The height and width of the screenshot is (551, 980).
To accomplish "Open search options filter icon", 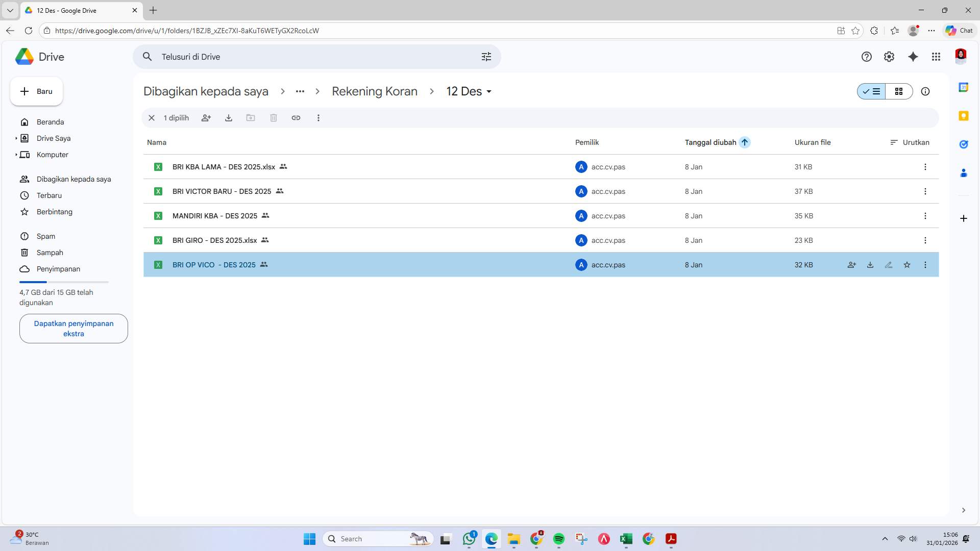I will point(486,57).
